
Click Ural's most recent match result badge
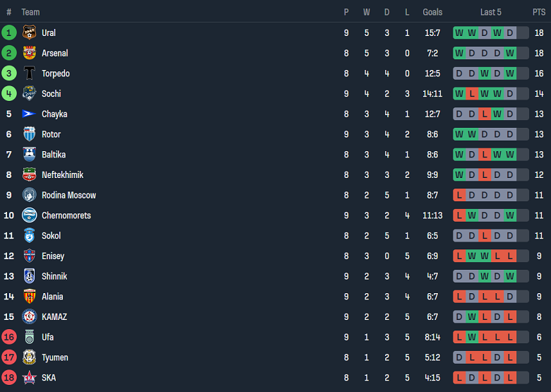pyautogui.click(x=510, y=32)
